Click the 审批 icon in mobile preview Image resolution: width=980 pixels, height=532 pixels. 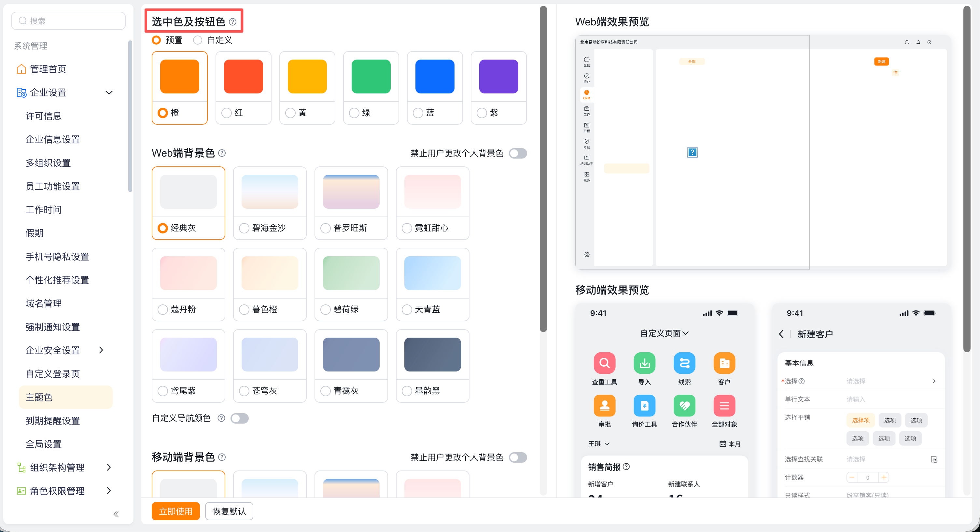coord(605,406)
